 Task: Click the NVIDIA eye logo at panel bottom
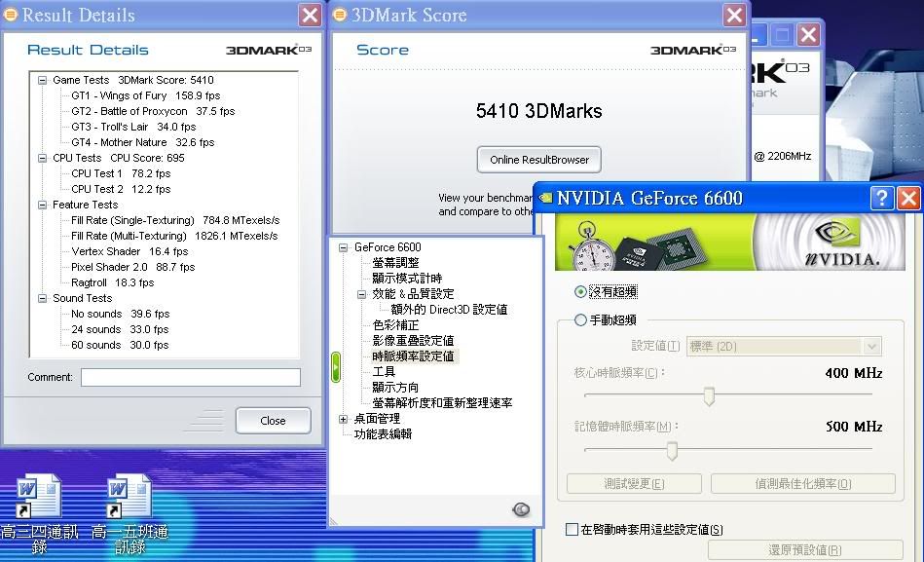click(x=521, y=509)
